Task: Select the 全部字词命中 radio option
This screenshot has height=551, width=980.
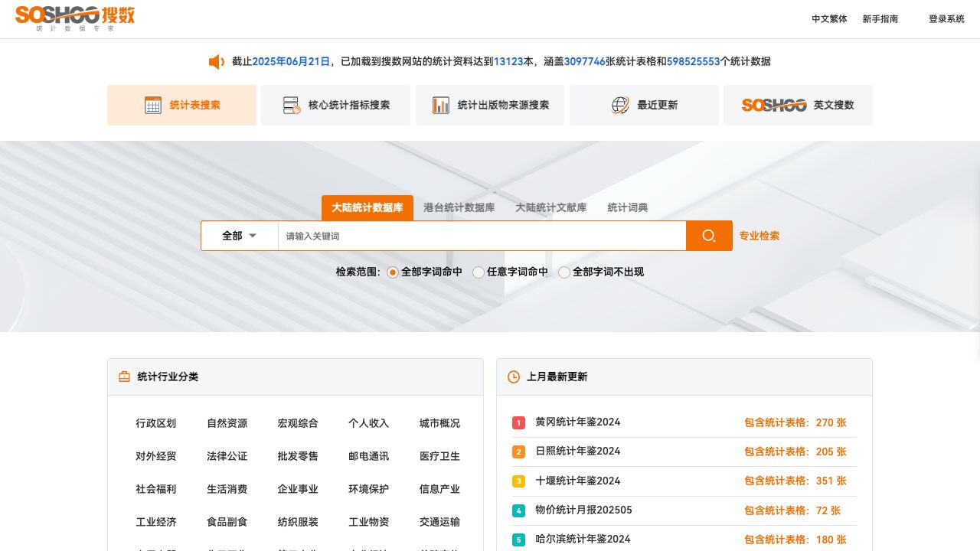Action: [393, 272]
